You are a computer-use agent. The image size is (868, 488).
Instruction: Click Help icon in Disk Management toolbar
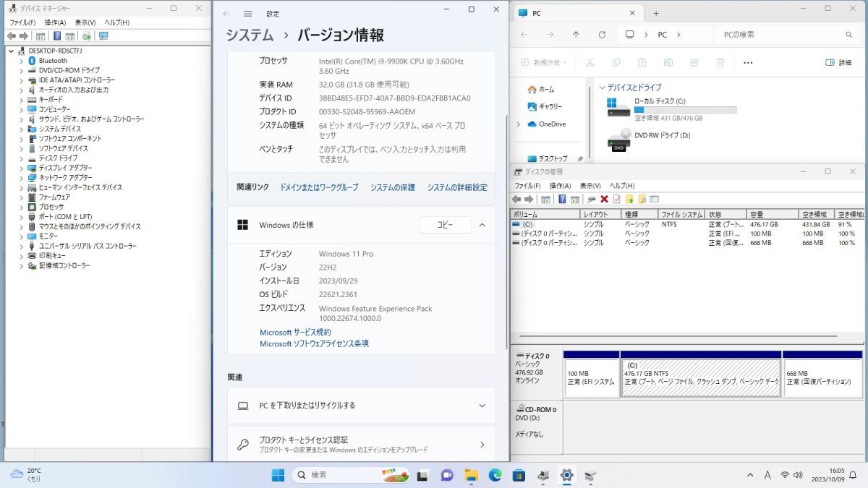point(562,199)
